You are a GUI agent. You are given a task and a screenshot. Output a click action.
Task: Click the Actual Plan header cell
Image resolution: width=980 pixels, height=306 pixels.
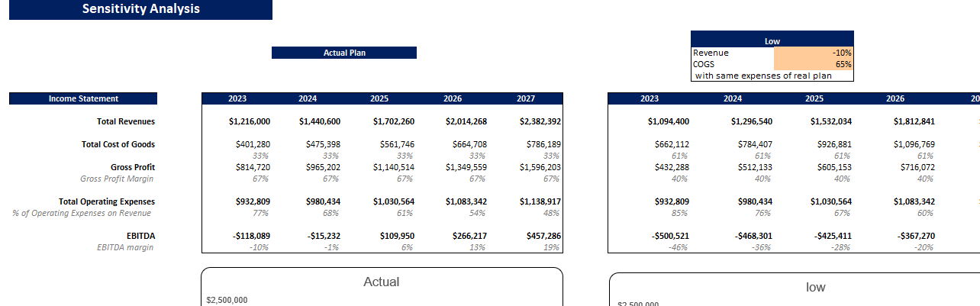pyautogui.click(x=344, y=53)
